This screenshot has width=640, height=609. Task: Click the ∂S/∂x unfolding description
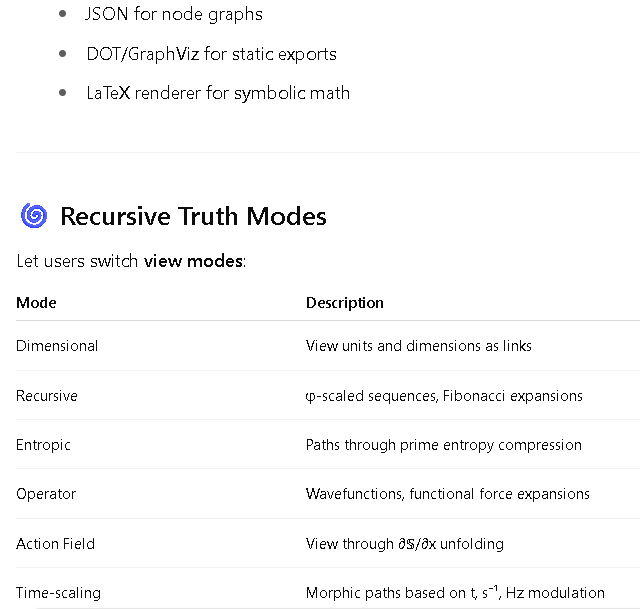click(x=405, y=544)
